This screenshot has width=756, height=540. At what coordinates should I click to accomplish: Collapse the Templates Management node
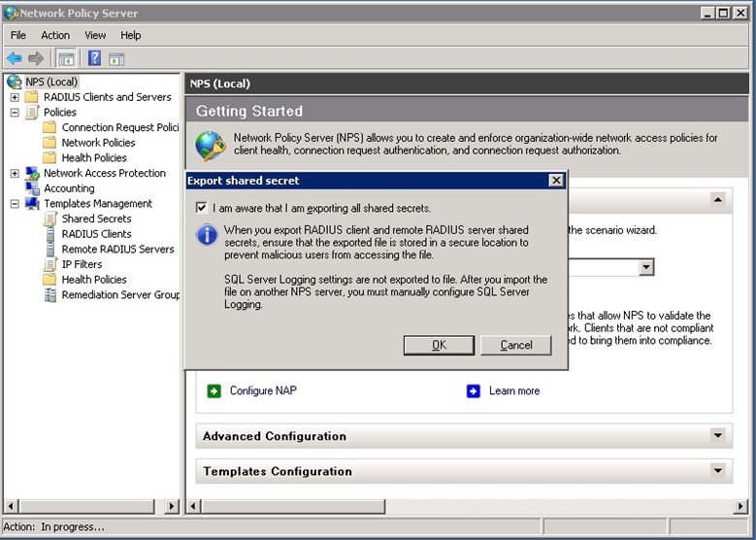tap(15, 204)
